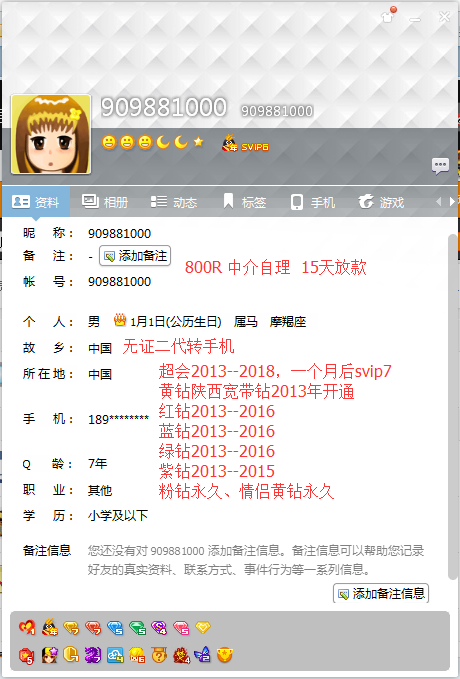
Task: Click the blue butterfly level 2 badge
Action: [x=202, y=655]
